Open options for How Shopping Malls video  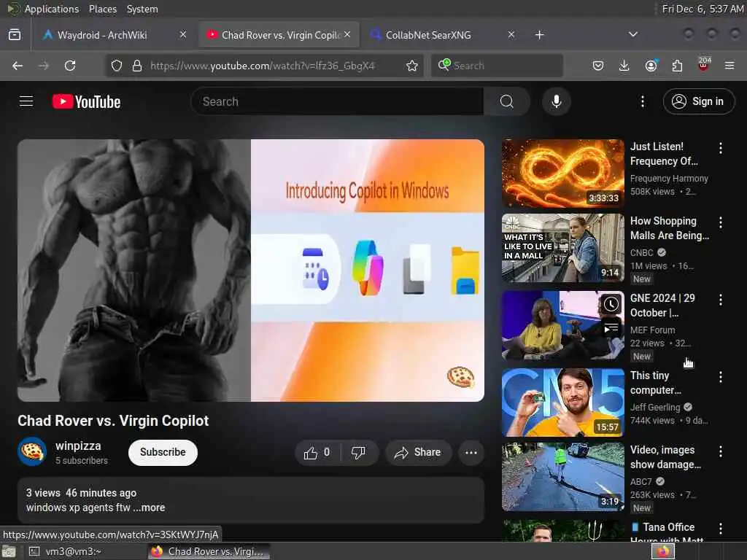pos(720,222)
